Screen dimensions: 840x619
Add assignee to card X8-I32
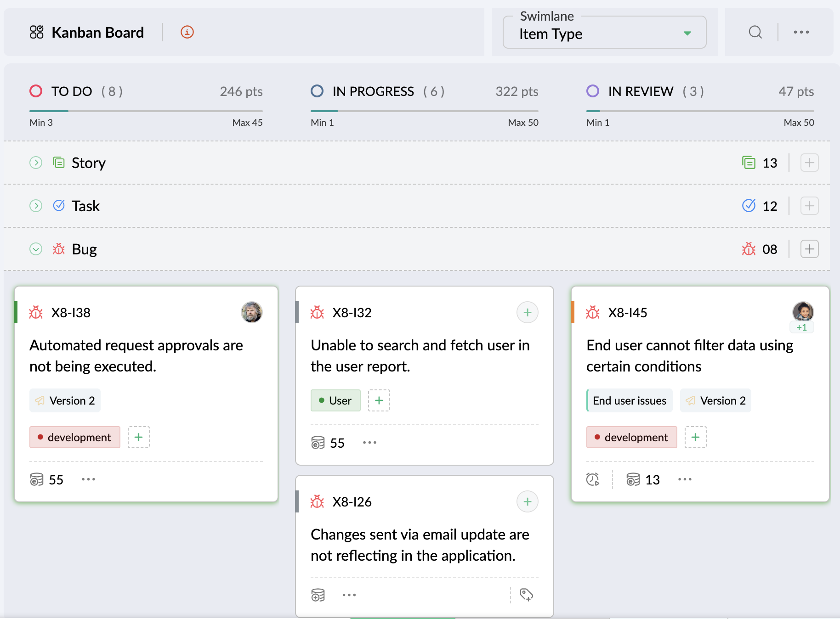click(x=527, y=313)
